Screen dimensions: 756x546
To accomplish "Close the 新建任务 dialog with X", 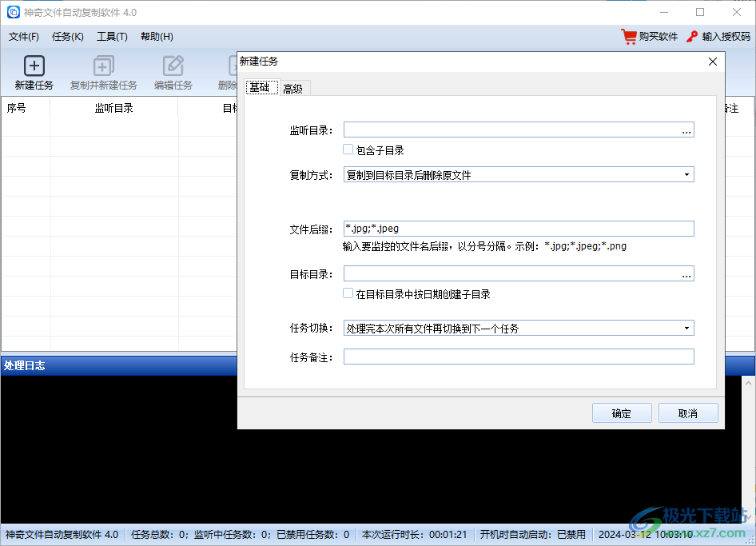I will pos(713,62).
